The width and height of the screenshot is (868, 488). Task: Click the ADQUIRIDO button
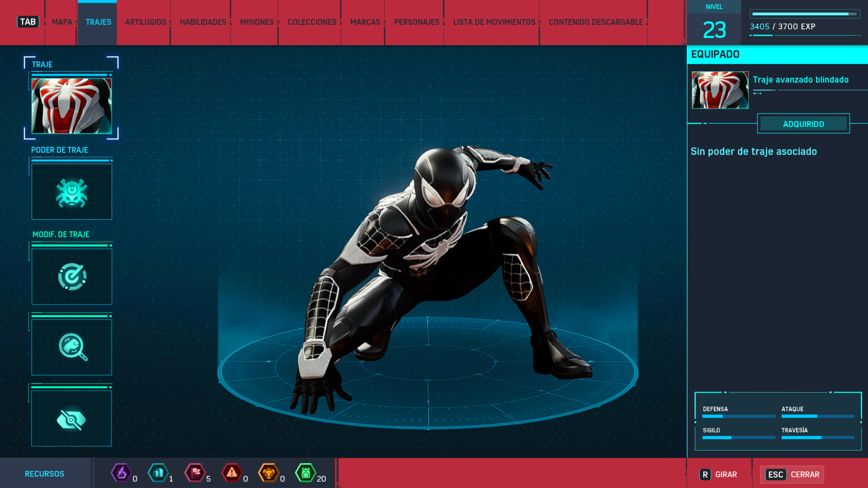pos(803,124)
